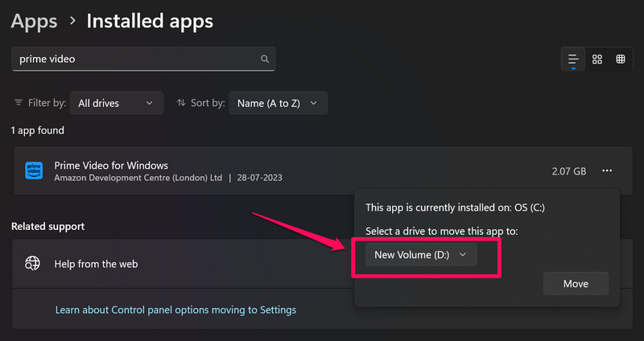Switch to table view layout
This screenshot has height=341, width=644.
tap(621, 59)
